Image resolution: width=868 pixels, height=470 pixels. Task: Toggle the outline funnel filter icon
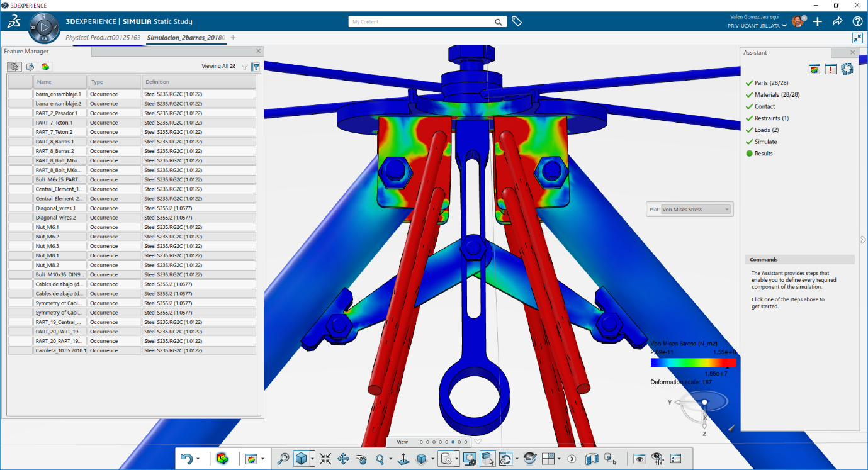244,66
